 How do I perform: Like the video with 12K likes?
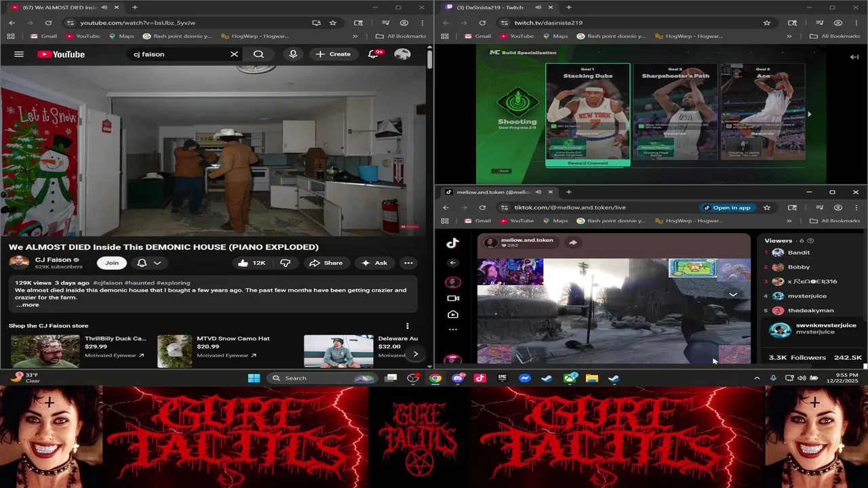click(251, 263)
